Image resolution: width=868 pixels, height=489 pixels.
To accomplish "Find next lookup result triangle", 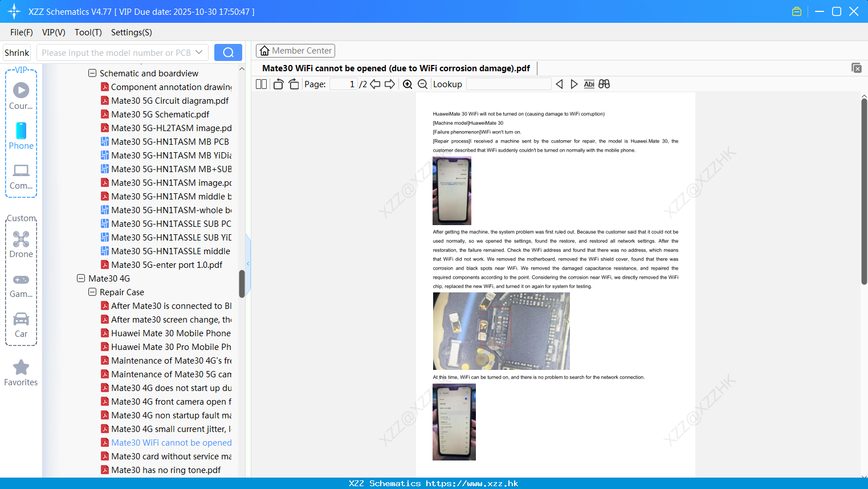I will pyautogui.click(x=574, y=84).
